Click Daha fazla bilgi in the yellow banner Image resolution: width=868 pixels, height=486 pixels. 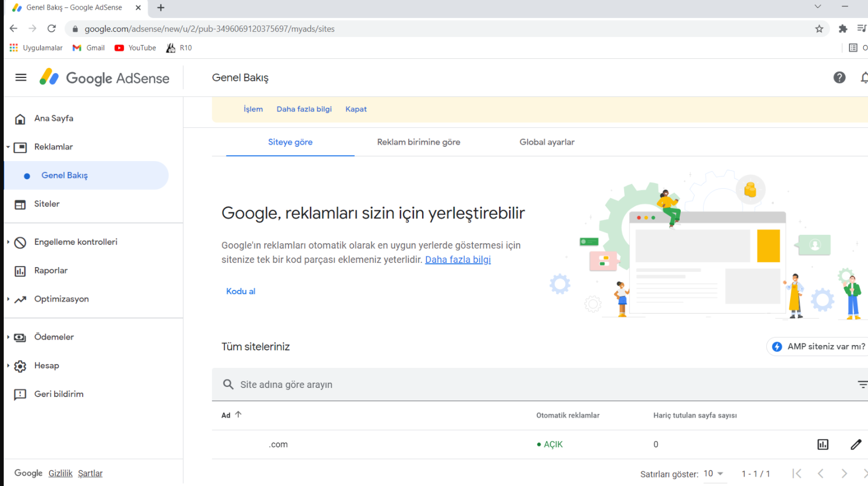pyautogui.click(x=304, y=109)
